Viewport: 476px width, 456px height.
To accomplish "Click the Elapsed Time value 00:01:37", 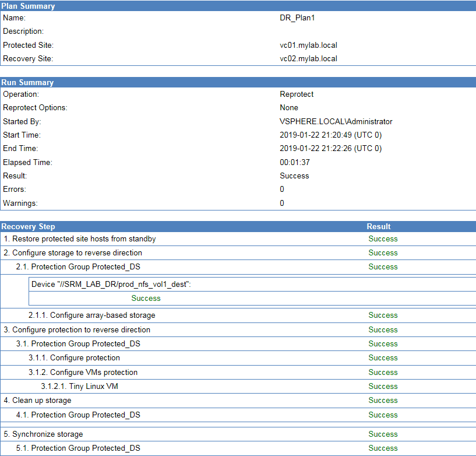I will 294,163.
